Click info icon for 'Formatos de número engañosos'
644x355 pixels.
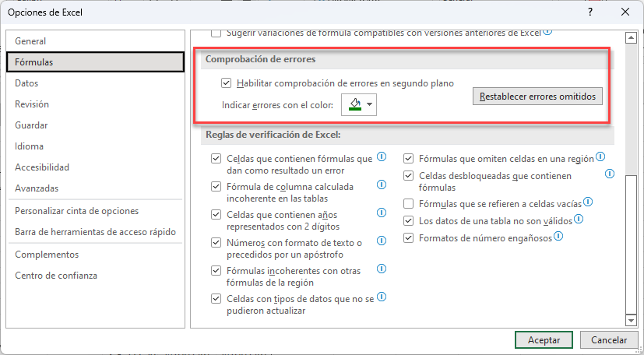558,236
